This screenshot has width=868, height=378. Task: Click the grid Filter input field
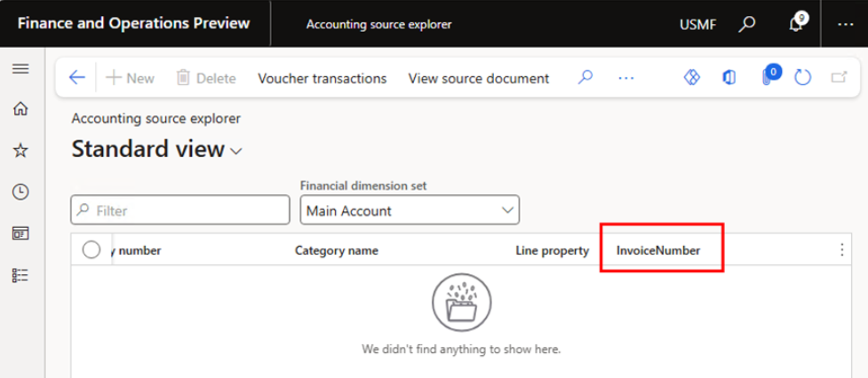[180, 210]
